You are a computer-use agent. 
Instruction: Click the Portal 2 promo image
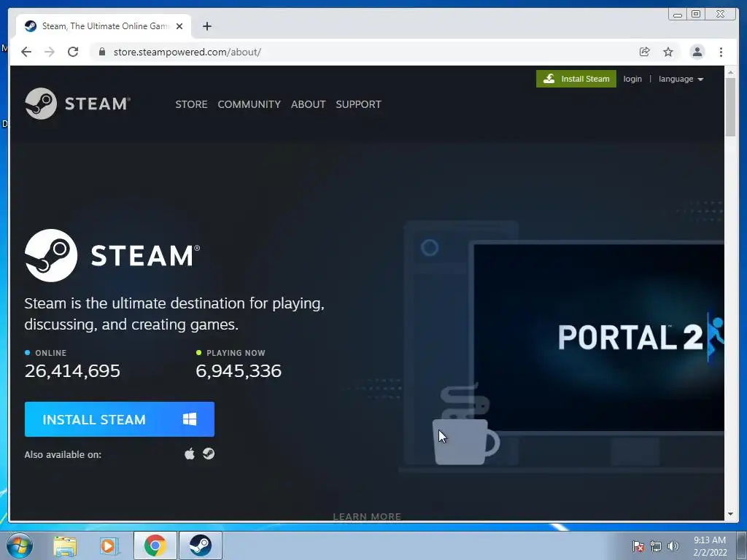pos(598,337)
